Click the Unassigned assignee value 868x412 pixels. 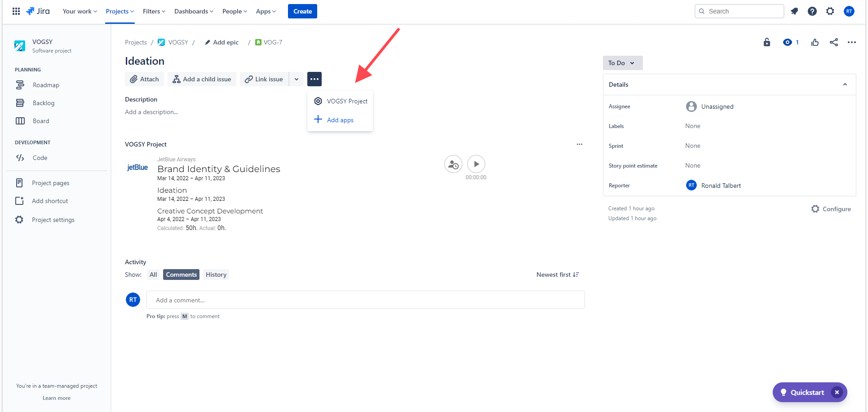point(710,106)
